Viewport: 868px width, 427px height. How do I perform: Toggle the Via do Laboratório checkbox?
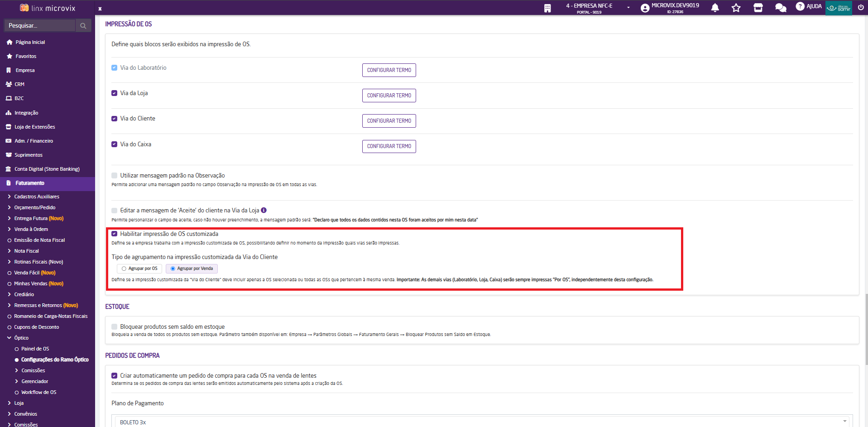tap(115, 68)
